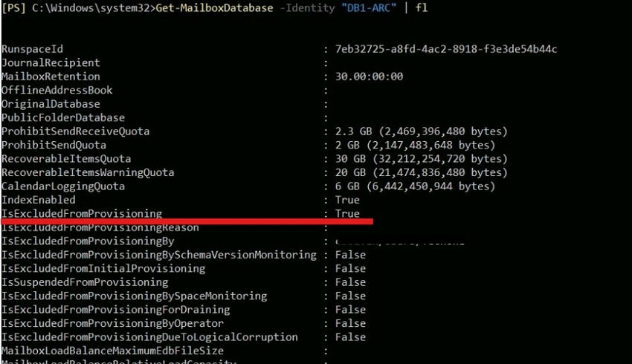Click the IsExcludedFromProvisioning property name
Screen dimensions: 632x364
pyautogui.click(x=82, y=213)
